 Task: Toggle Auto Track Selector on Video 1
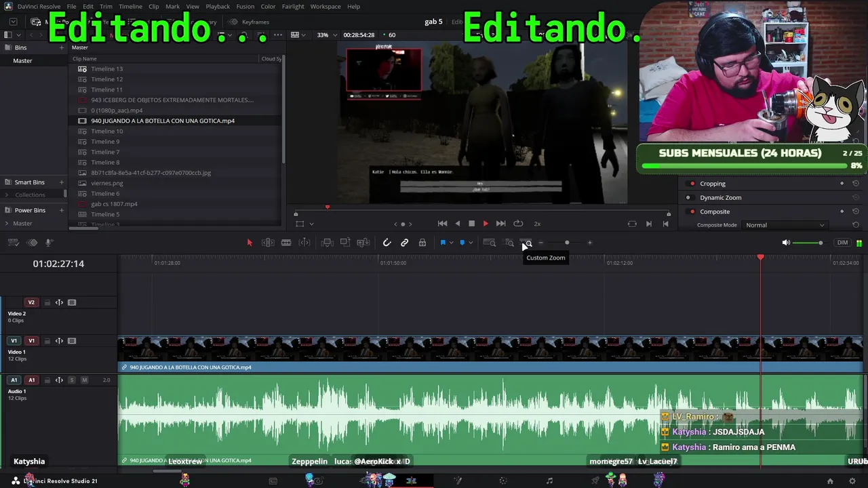[x=59, y=341]
